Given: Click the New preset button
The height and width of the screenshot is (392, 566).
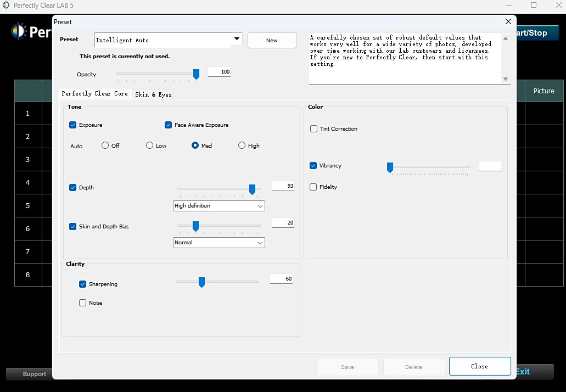Looking at the screenshot, I should coord(272,41).
